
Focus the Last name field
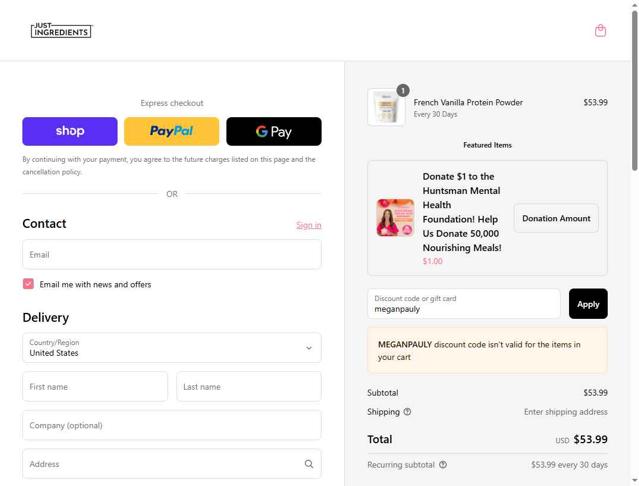pyautogui.click(x=249, y=387)
